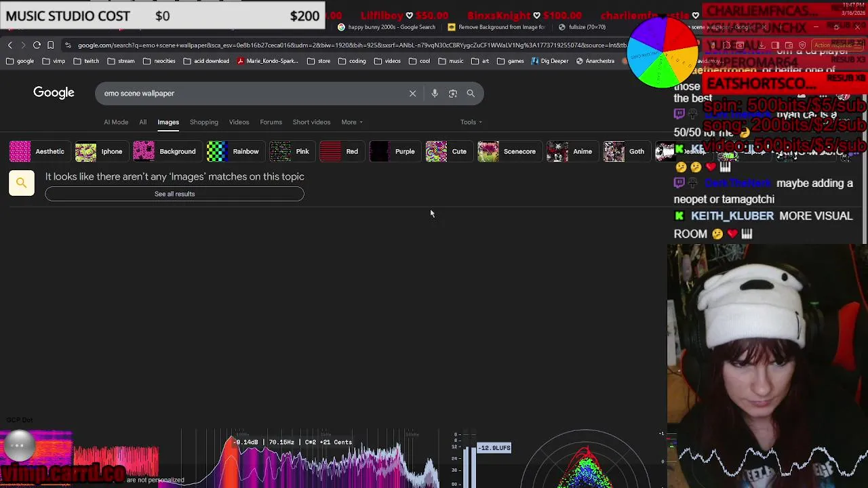The image size is (868, 488).
Task: Click the browser forward arrow
Action: pyautogui.click(x=23, y=45)
